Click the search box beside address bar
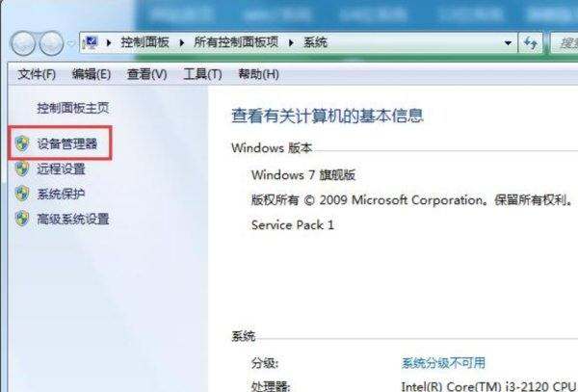 (564, 43)
